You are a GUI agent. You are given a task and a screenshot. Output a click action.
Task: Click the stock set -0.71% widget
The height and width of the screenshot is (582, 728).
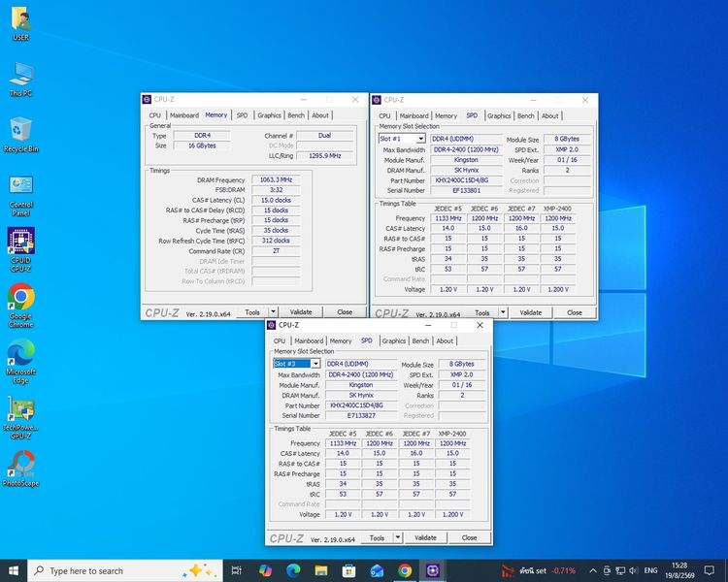(539, 570)
